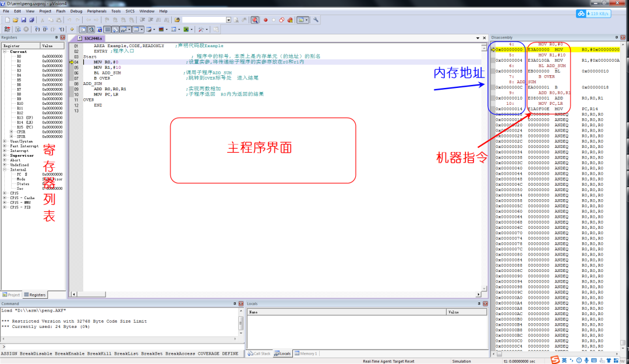The width and height of the screenshot is (629, 364).
Task: Switch to the Call Stack tab
Action: click(x=259, y=354)
